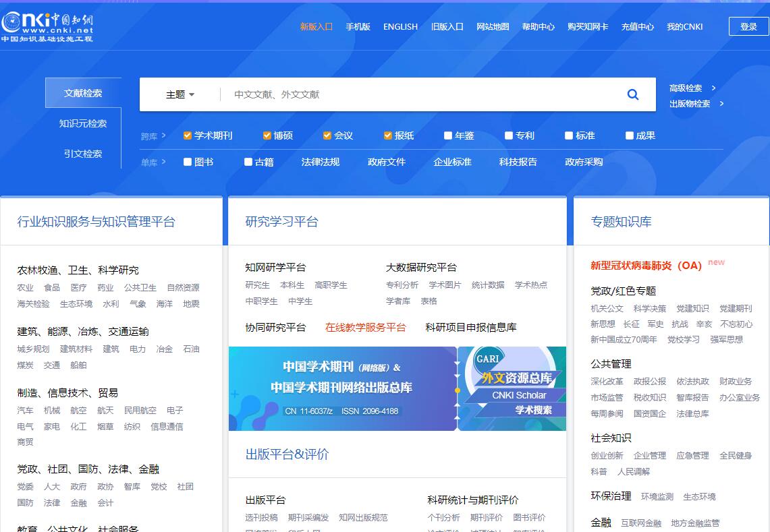Open 新型冠状病毒肺炎 (OA) topic
Viewport: 770px width, 532px height.
click(647, 266)
